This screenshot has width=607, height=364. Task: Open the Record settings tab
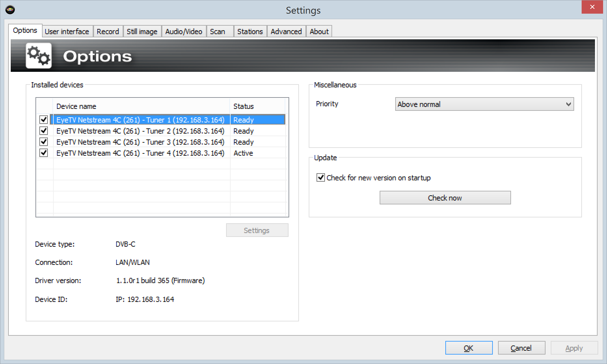[108, 31]
